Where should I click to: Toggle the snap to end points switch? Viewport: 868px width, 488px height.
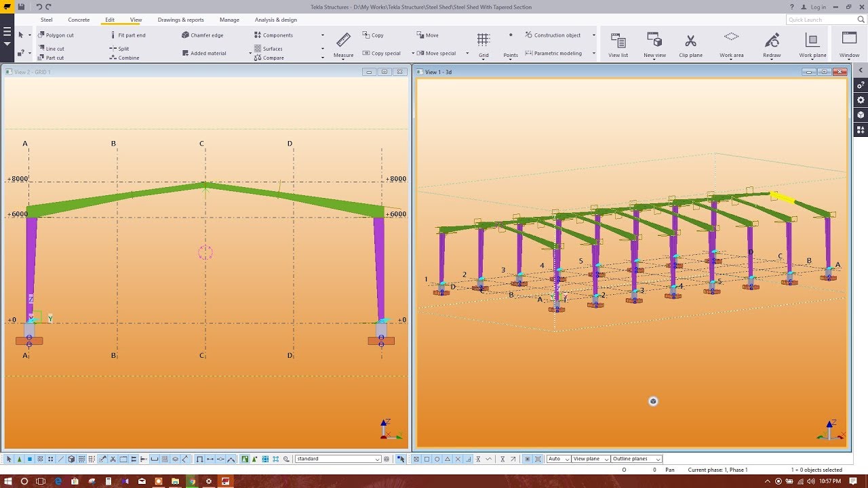point(427,459)
